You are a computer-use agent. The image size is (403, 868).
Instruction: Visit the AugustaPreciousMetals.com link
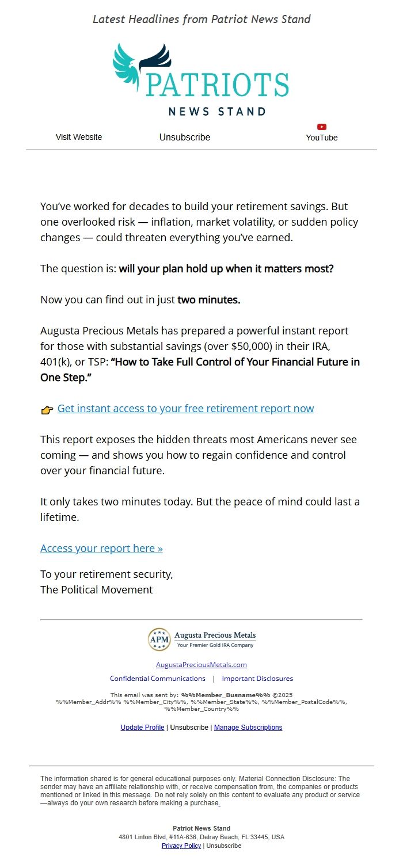201,664
